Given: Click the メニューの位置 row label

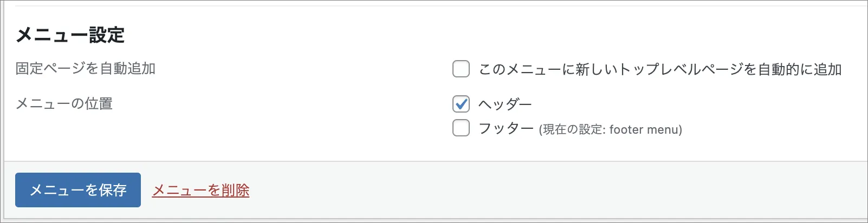Looking at the screenshot, I should 64,103.
